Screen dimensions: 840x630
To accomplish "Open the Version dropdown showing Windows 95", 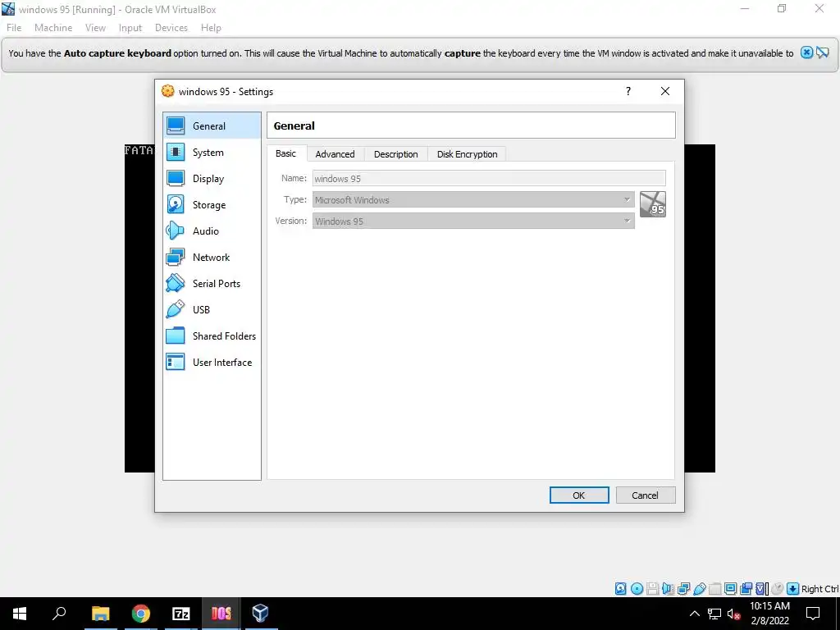I will 473,221.
